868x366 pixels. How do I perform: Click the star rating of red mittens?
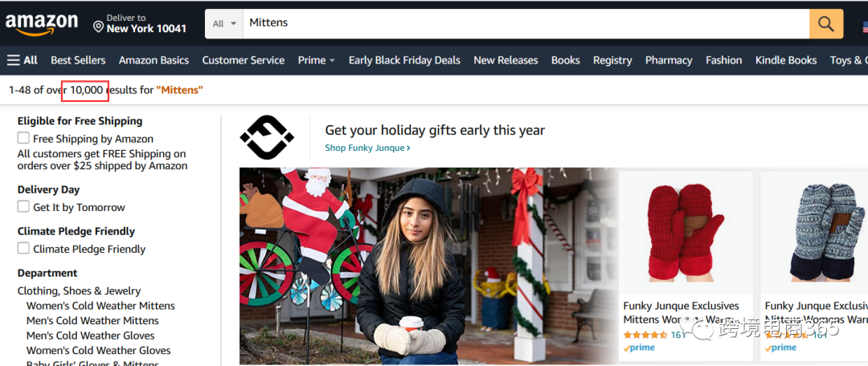click(645, 335)
